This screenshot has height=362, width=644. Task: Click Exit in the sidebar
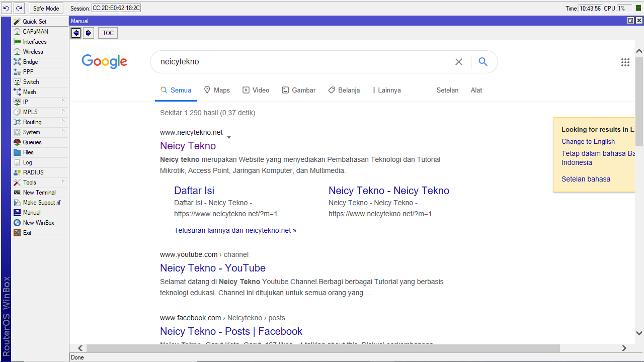(40, 233)
